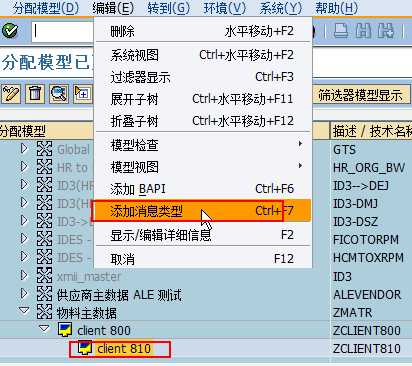Choose 取消 to close the menu
Image resolution: width=412 pixels, height=366 pixels.
(x=203, y=259)
